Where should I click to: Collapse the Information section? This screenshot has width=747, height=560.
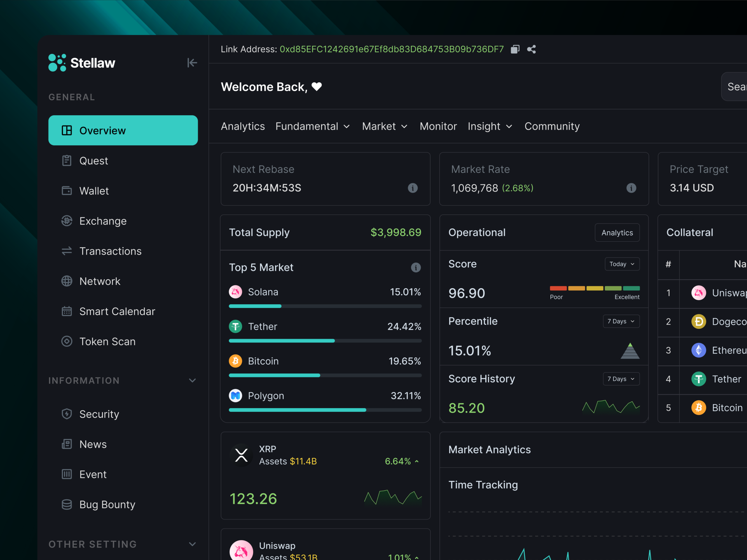(x=192, y=380)
